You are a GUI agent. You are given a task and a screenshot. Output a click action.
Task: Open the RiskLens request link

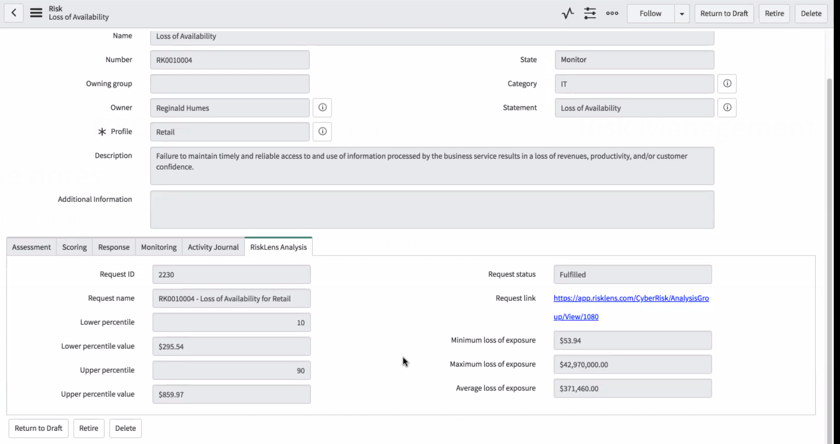pyautogui.click(x=631, y=307)
